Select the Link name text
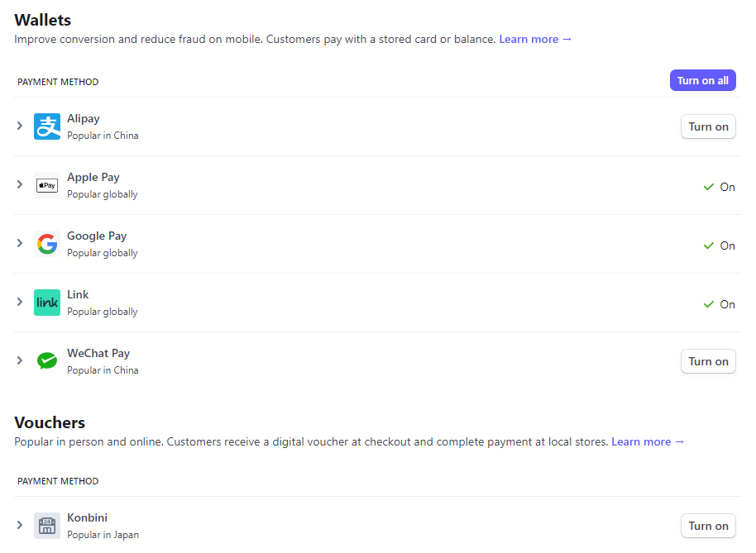This screenshot has height=553, width=756. (78, 295)
